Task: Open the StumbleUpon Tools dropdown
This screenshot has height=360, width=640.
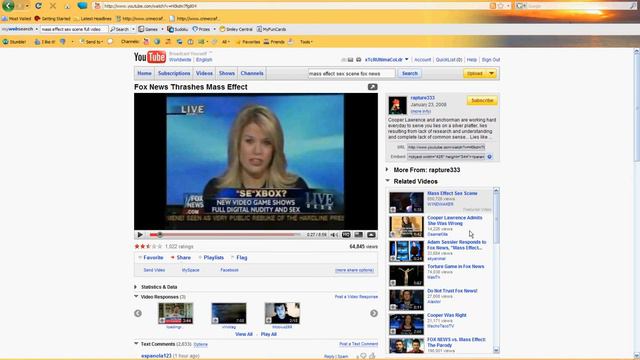Action: 306,42
